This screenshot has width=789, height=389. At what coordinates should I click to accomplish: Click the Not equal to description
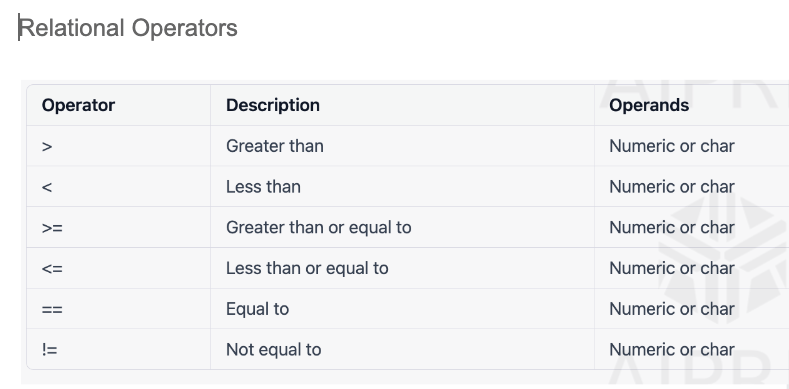tap(273, 350)
